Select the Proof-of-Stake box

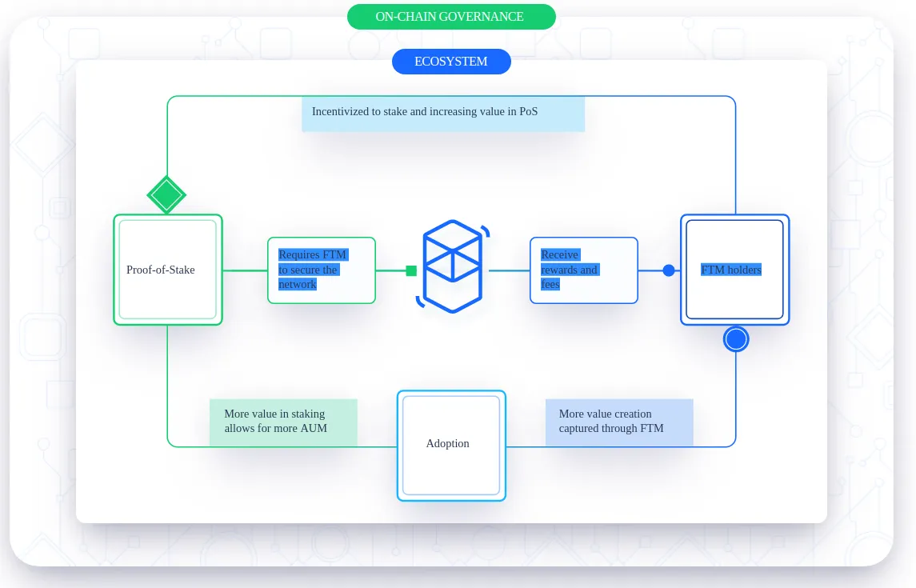click(x=168, y=270)
